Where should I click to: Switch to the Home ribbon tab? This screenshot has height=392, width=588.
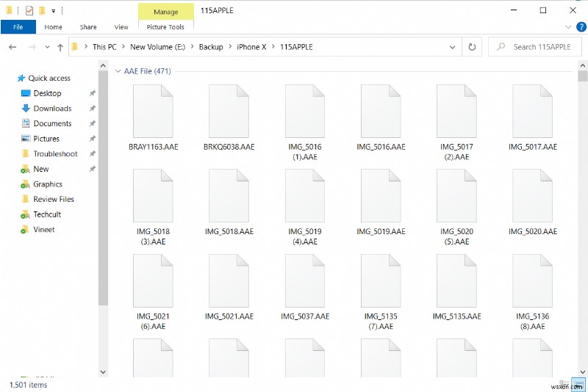pyautogui.click(x=53, y=27)
